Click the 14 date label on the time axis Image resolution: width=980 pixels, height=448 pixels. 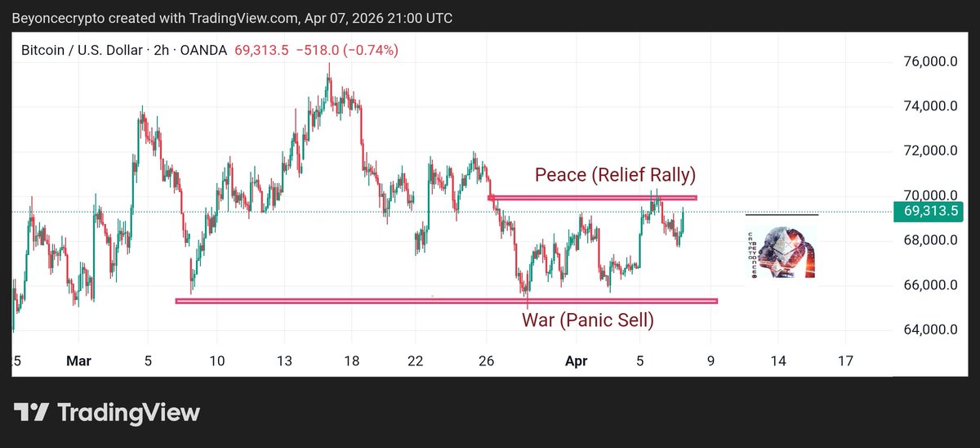778,360
